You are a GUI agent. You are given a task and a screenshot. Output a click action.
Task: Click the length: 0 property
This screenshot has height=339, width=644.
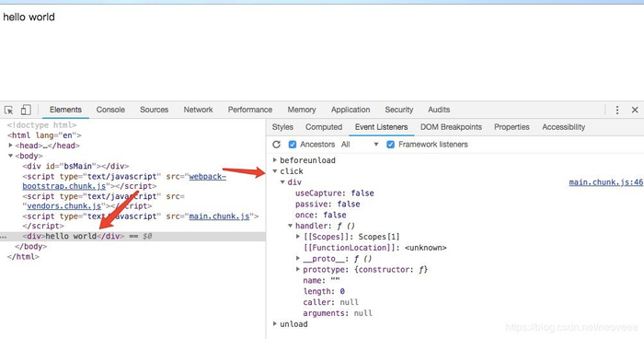[324, 291]
